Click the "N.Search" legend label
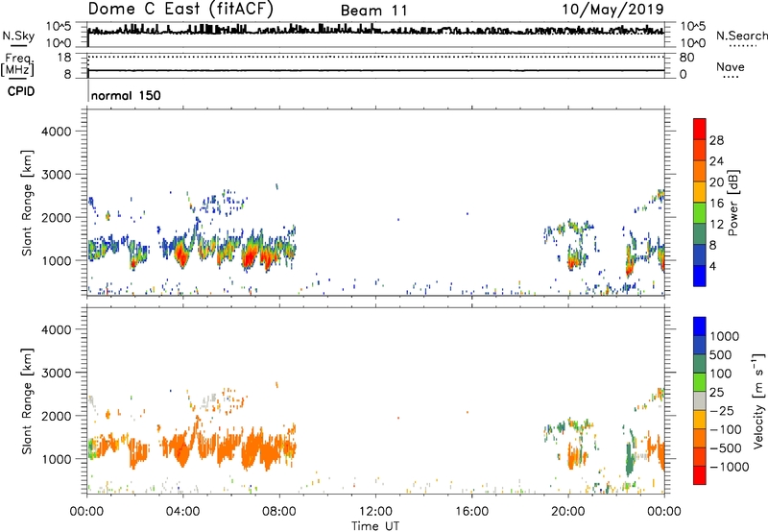This screenshot has width=768, height=532. point(742,36)
